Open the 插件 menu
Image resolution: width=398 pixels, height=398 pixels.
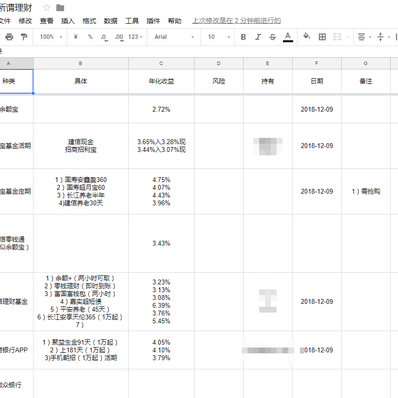click(153, 21)
